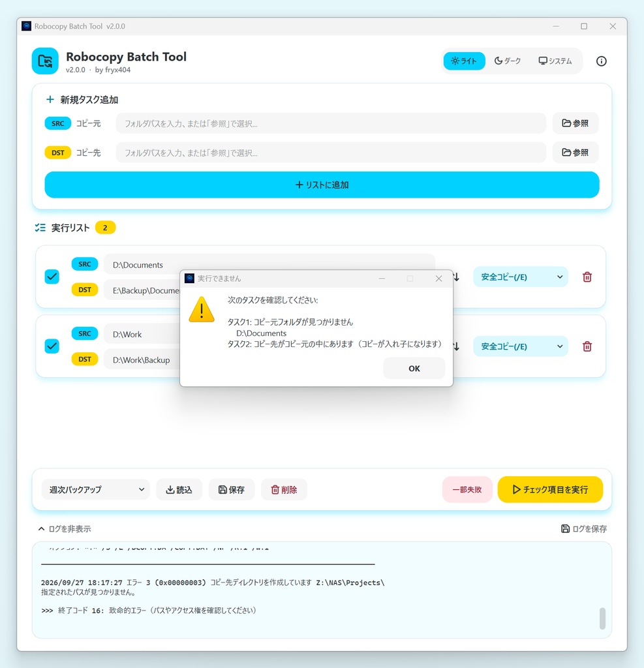The image size is (644, 668).
Task: Run checked items with チェック項目を実行
Action: pos(550,489)
